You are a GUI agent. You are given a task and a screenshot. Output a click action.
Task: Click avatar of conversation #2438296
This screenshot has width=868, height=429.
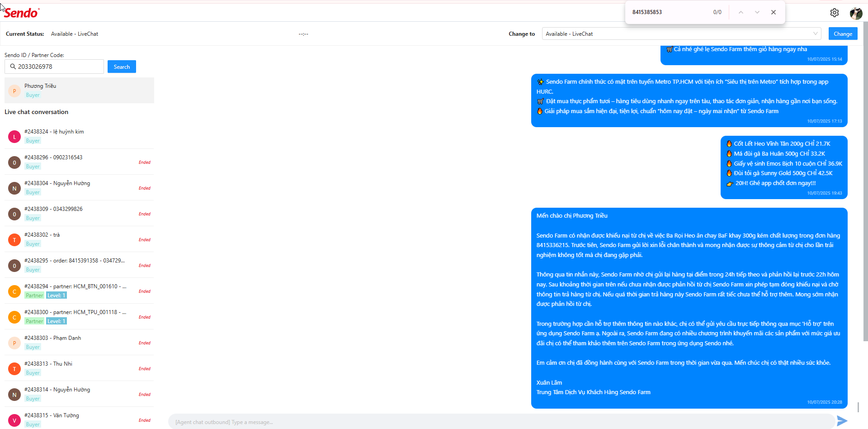[14, 162]
